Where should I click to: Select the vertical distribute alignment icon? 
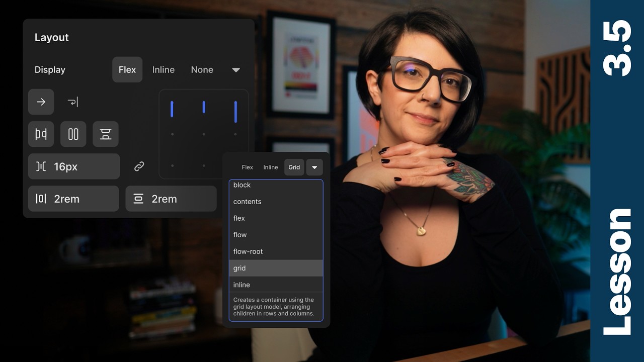pyautogui.click(x=106, y=134)
